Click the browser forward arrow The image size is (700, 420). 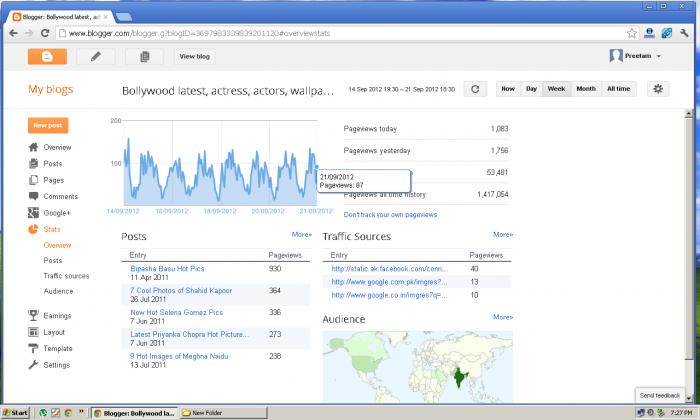click(x=29, y=33)
